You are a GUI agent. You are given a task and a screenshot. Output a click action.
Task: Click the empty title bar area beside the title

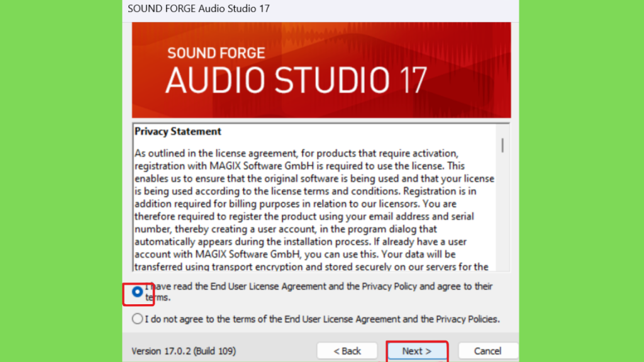click(394, 9)
